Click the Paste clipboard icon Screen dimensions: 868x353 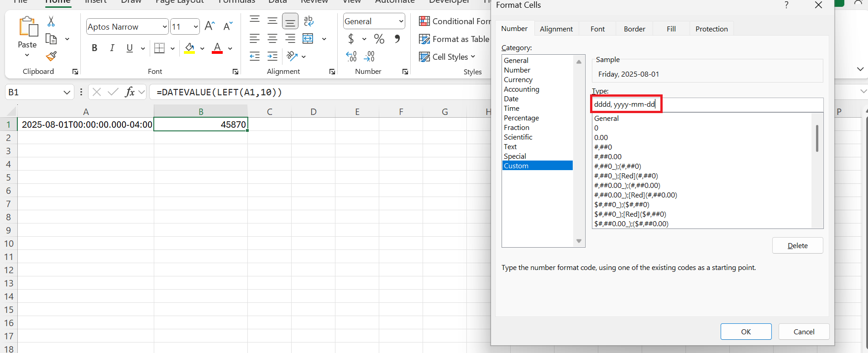pos(28,26)
